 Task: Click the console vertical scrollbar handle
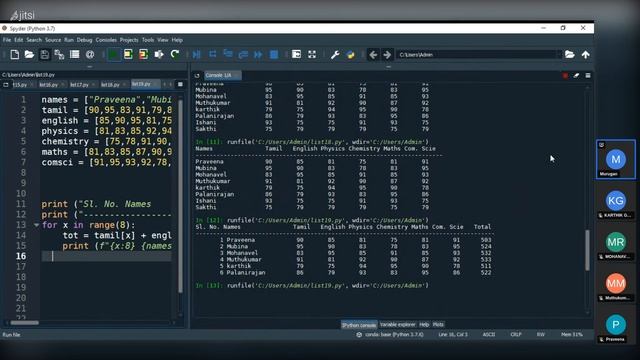[587, 250]
